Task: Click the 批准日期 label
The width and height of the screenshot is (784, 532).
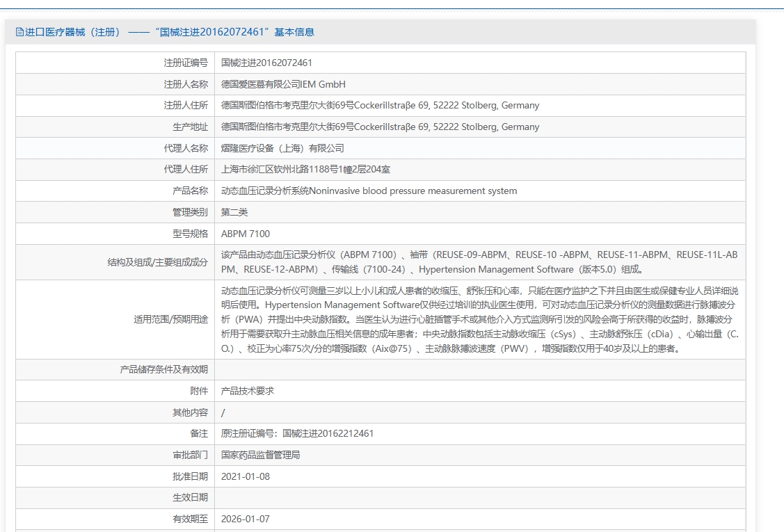Action: point(190,476)
